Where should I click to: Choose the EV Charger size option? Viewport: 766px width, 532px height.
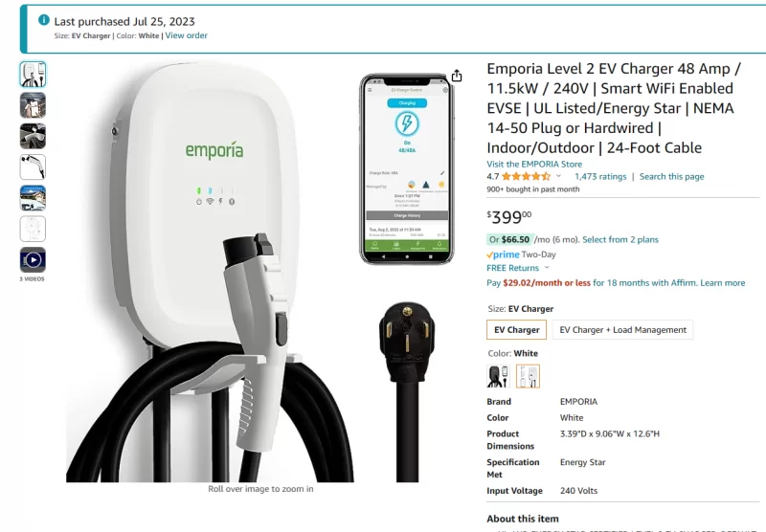(x=517, y=330)
